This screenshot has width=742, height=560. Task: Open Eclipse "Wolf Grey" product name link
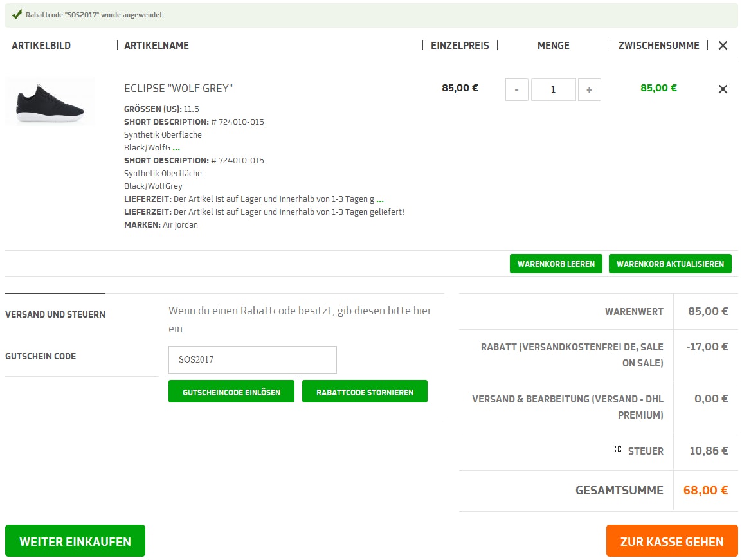[178, 88]
